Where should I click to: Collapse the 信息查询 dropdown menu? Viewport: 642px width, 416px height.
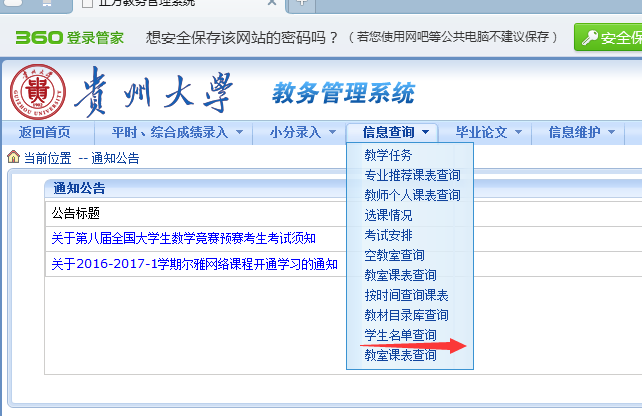(x=396, y=132)
